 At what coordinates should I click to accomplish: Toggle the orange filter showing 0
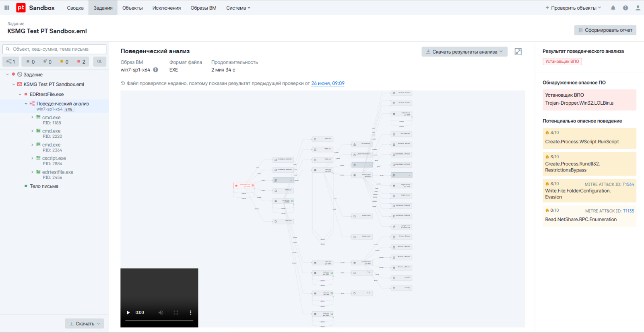pos(64,62)
